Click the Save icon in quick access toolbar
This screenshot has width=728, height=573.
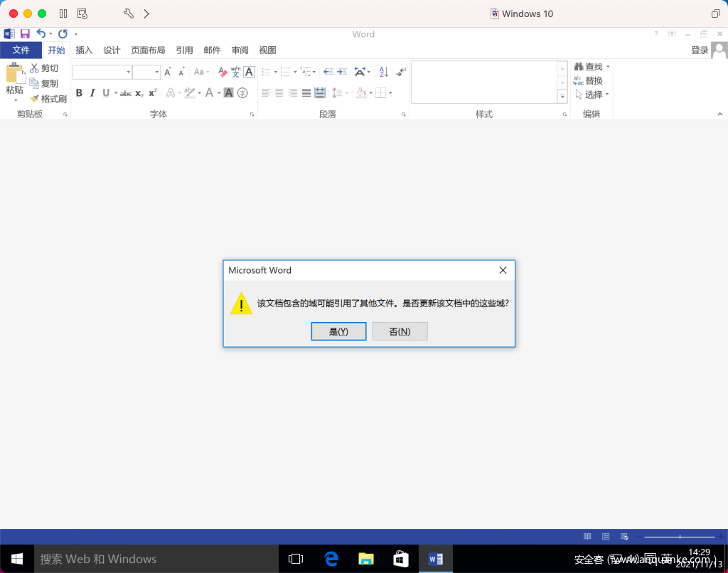coord(25,33)
